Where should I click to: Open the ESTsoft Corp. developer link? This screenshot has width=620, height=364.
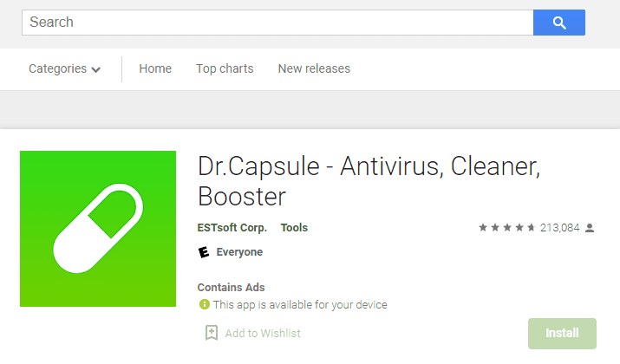232,228
